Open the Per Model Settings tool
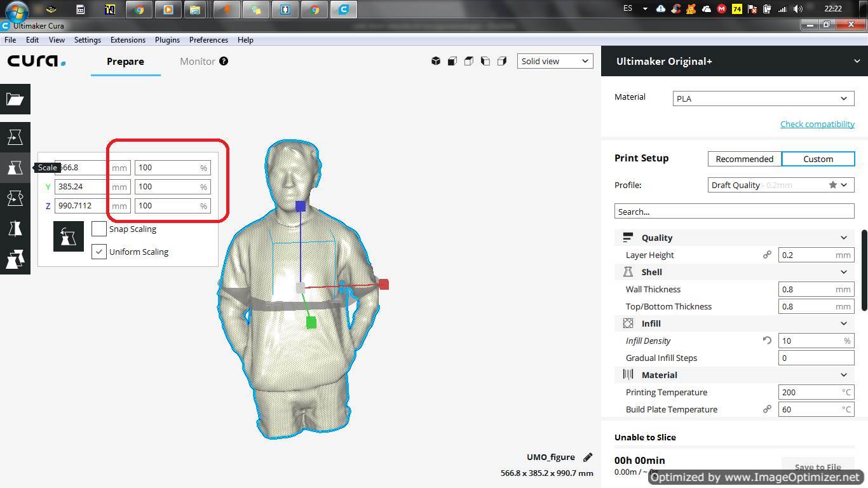This screenshot has height=488, width=868. (x=15, y=259)
